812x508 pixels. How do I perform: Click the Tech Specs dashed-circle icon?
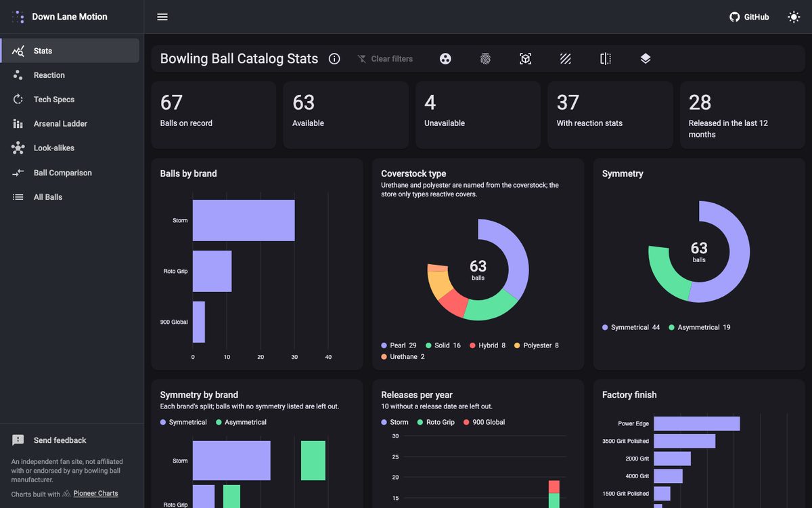click(18, 100)
